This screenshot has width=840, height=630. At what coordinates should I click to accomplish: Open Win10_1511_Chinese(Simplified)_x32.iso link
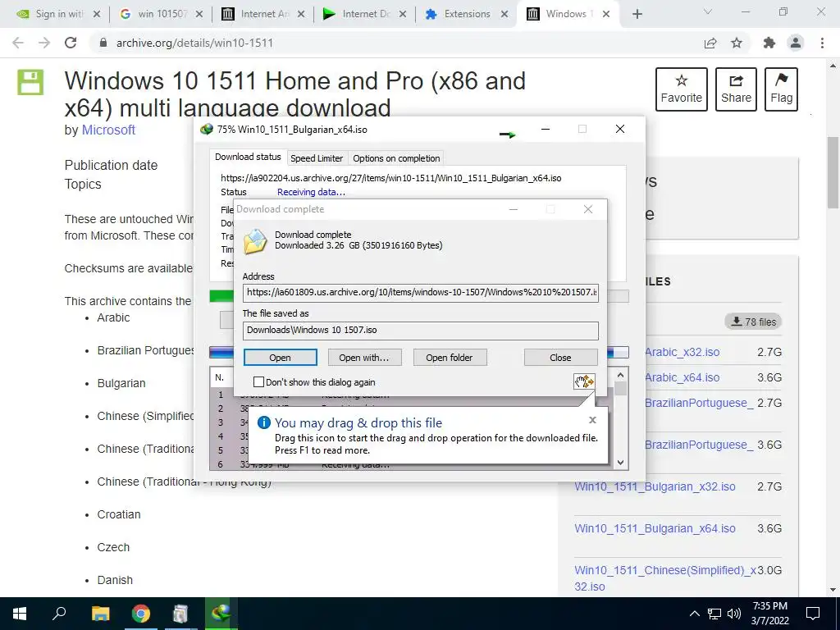(x=664, y=578)
